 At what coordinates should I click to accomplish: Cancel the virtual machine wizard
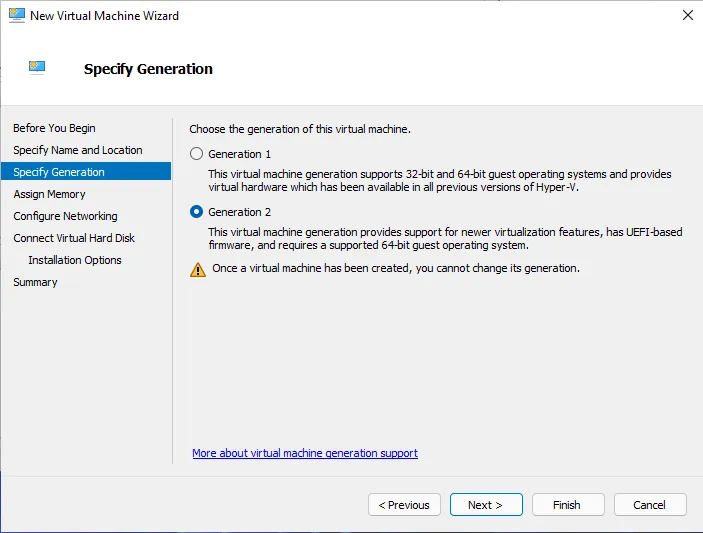pyautogui.click(x=650, y=505)
